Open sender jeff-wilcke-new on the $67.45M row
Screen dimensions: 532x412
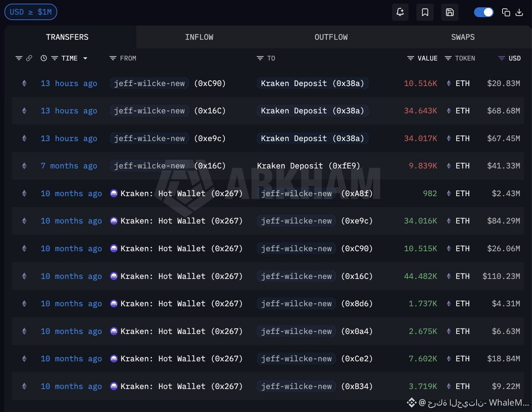tap(149, 138)
